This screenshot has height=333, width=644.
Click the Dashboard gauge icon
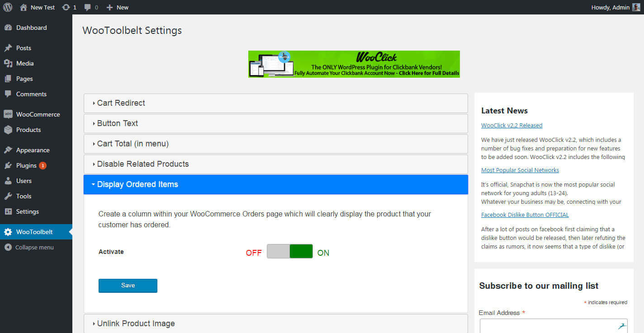(x=8, y=28)
